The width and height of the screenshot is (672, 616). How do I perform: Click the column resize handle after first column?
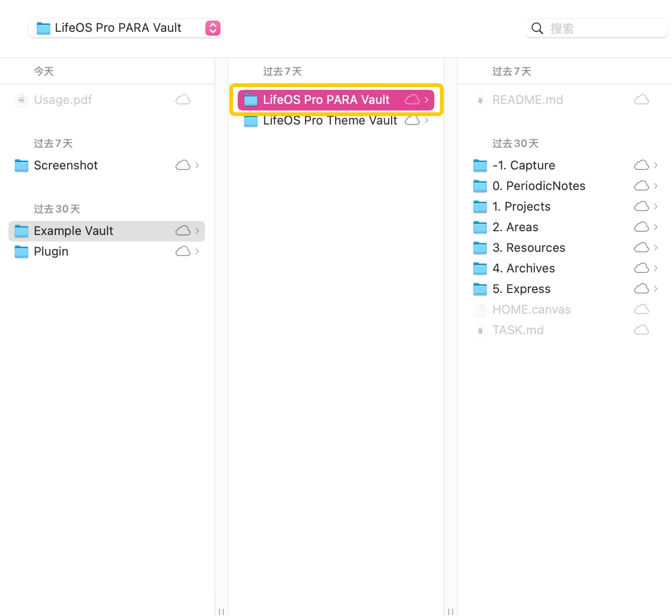click(x=221, y=611)
